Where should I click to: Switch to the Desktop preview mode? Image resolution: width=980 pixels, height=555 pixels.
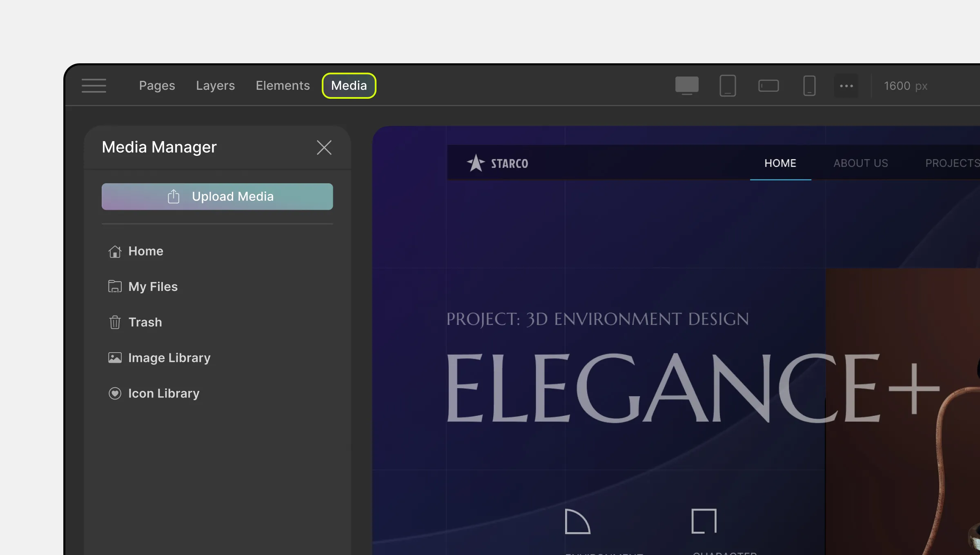pos(686,86)
